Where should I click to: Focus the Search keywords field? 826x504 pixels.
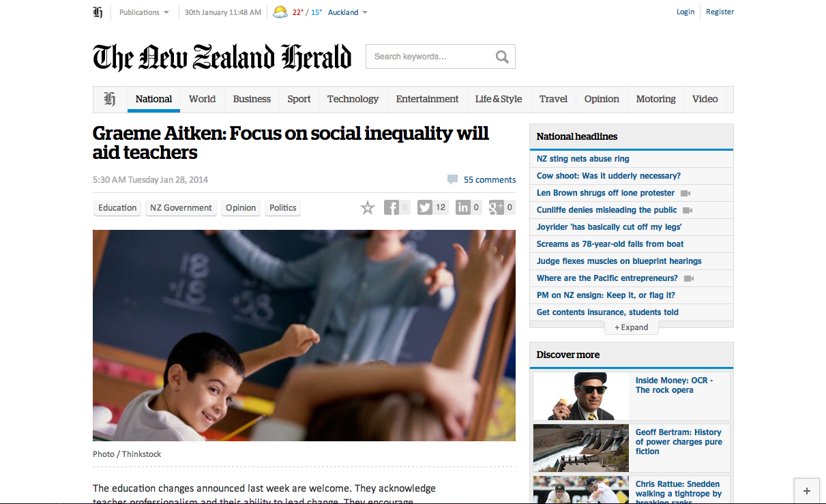coord(431,57)
